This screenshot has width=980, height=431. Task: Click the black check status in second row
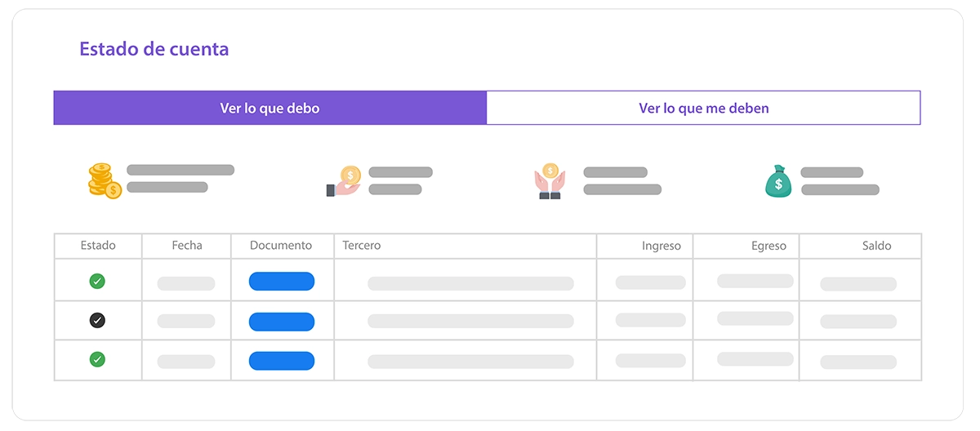coord(97,320)
